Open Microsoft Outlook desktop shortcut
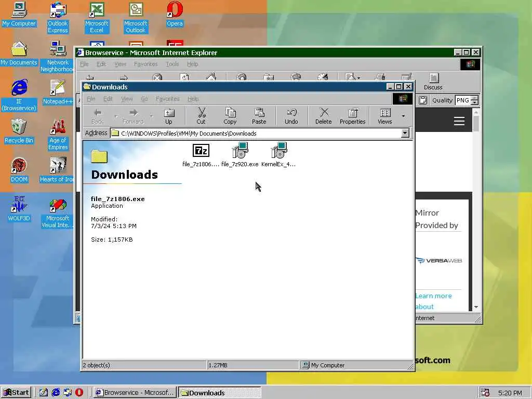 (136, 18)
